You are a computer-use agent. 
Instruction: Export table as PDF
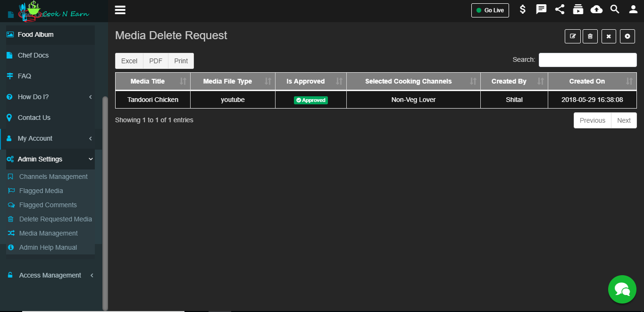point(156,61)
